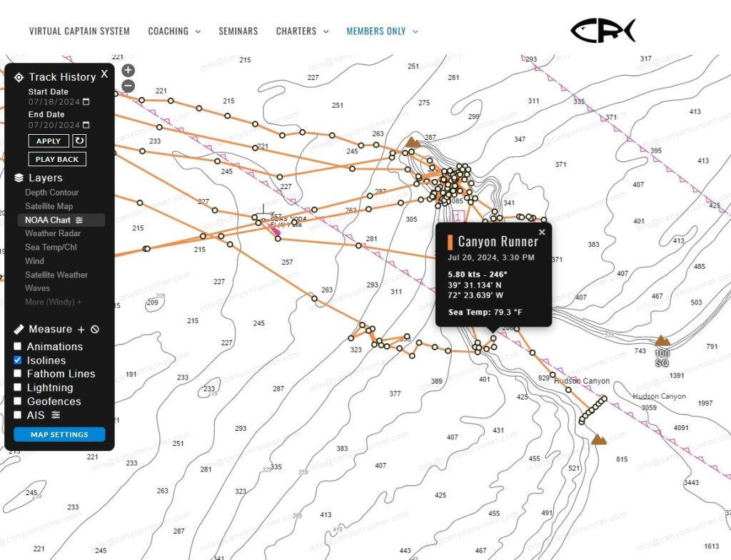
Task: Click the 100 SQ fishing spot marker
Action: [662, 341]
